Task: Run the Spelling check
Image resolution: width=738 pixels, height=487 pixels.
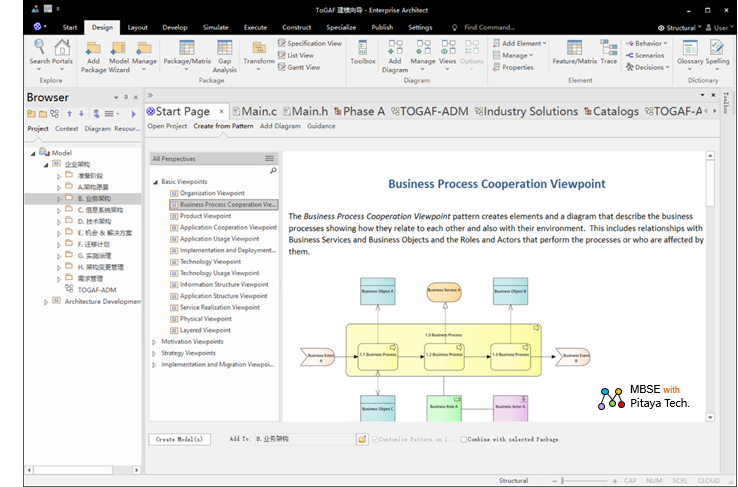Action: point(717,48)
